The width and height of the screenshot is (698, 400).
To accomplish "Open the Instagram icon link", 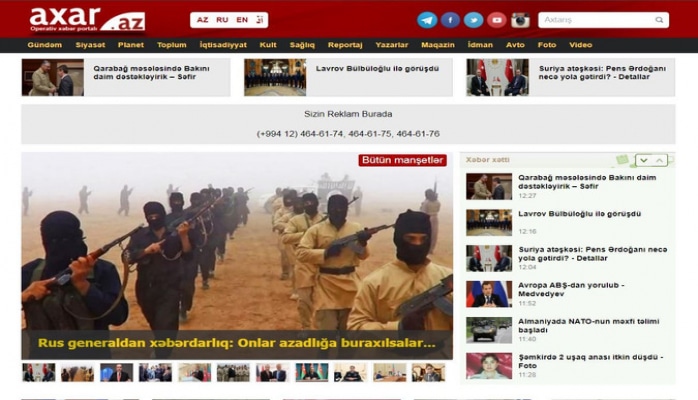I will 520,20.
